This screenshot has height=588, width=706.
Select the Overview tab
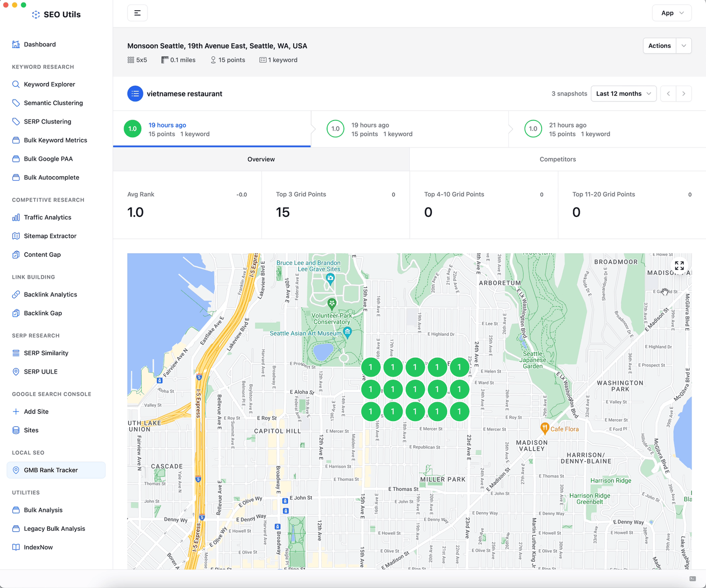pos(261,159)
